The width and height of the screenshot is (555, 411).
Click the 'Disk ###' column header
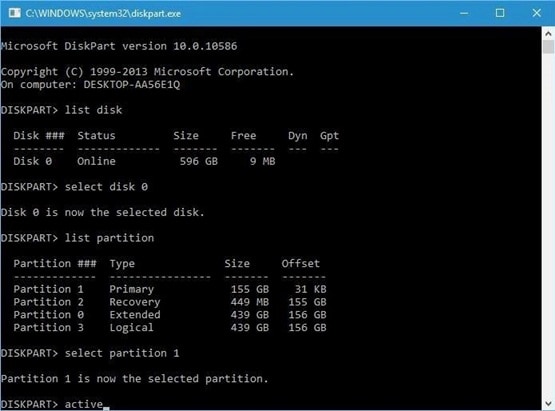point(39,136)
